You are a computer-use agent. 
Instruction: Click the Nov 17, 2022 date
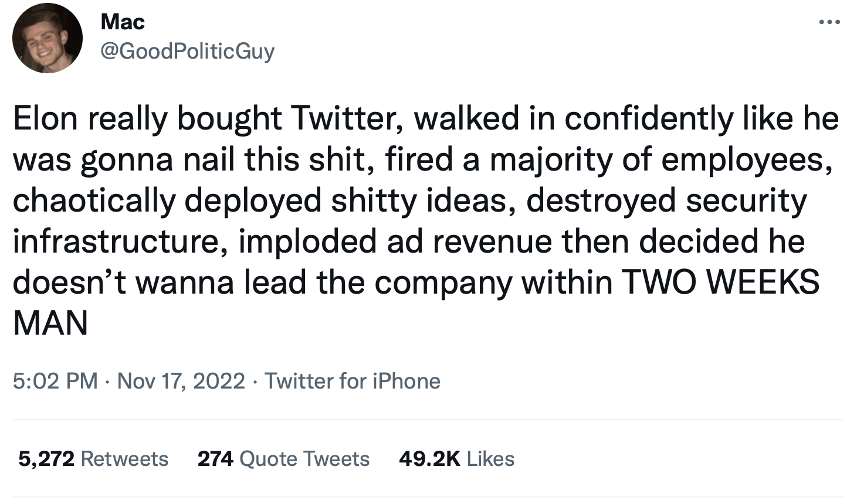[x=181, y=381]
